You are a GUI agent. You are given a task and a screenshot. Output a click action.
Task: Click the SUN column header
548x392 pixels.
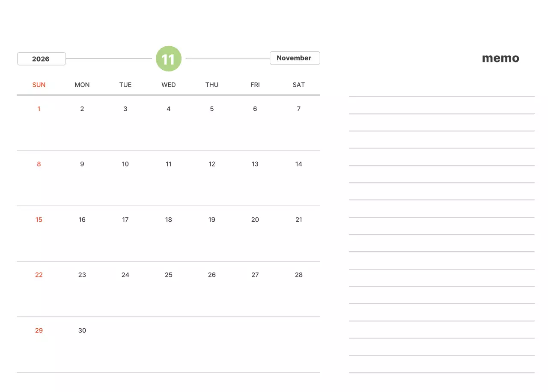coord(39,85)
